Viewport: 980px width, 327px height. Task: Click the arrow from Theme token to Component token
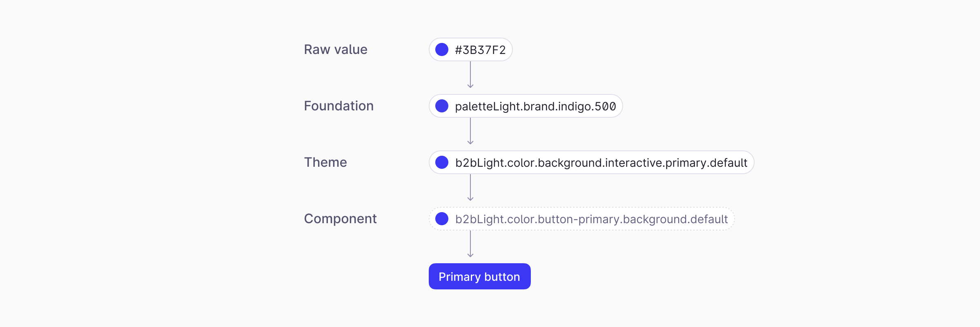coord(470,188)
